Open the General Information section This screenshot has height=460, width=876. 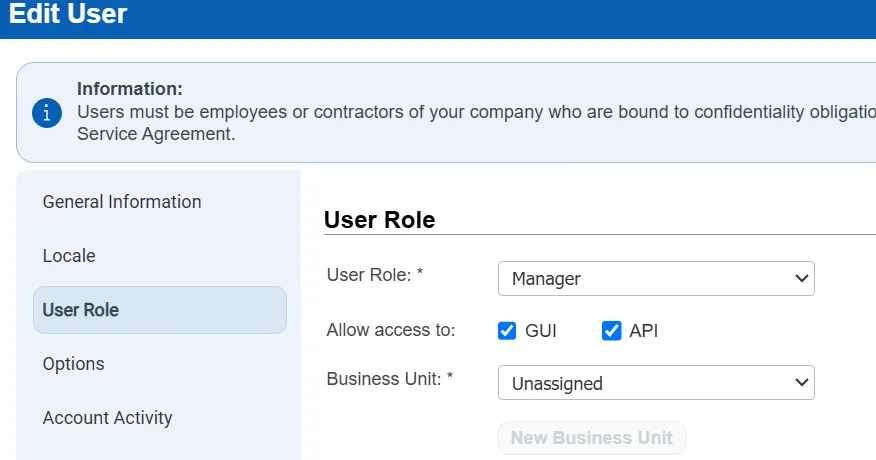(x=122, y=202)
